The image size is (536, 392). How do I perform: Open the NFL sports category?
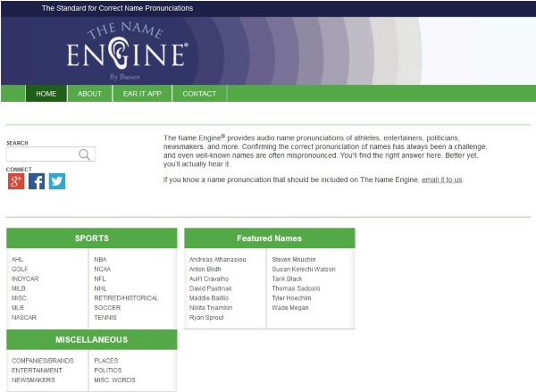(x=100, y=279)
